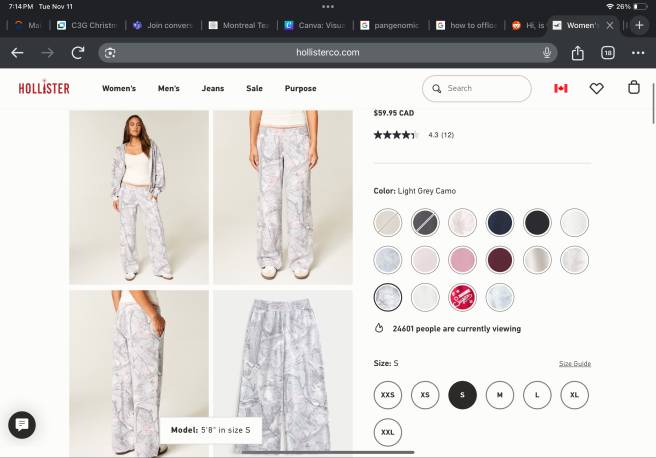Select the navy blue color swatch
Screen dimensions: 656x458
[x=500, y=222]
